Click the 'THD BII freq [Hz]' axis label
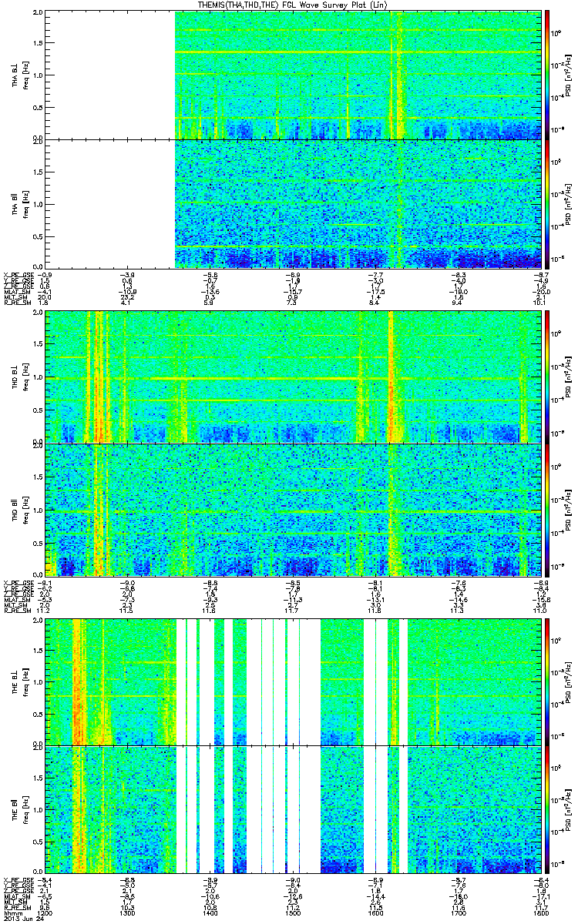 [x=19, y=510]
